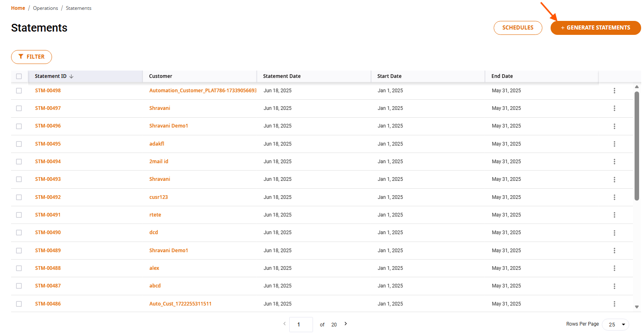Open customer Automation_Customer_PLAT786 link
Screen dimensions: 644x333
[203, 91]
